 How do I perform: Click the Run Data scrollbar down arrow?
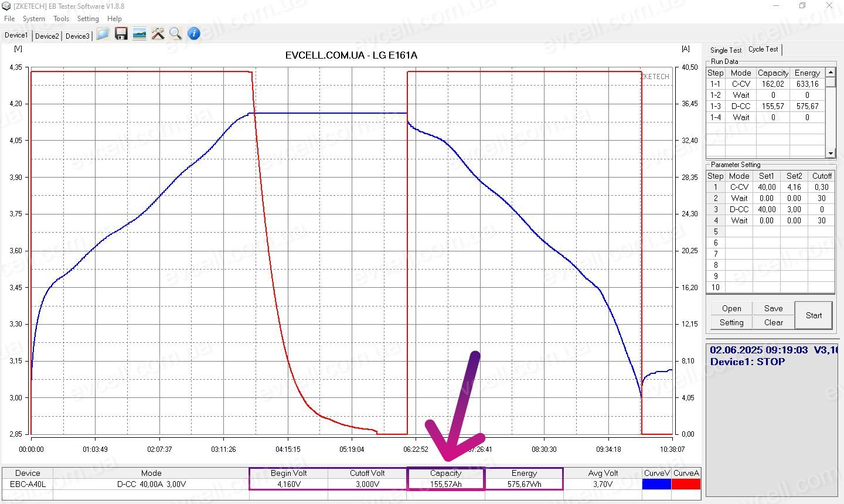click(x=831, y=154)
